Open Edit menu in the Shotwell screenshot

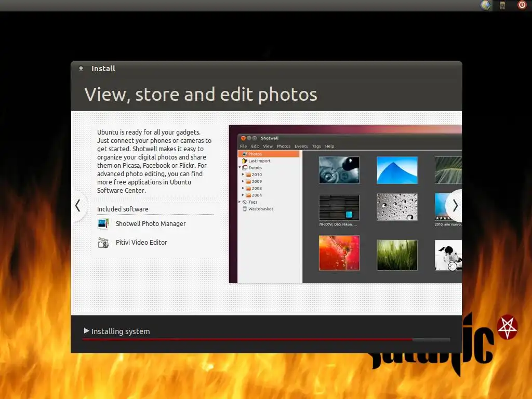point(255,146)
